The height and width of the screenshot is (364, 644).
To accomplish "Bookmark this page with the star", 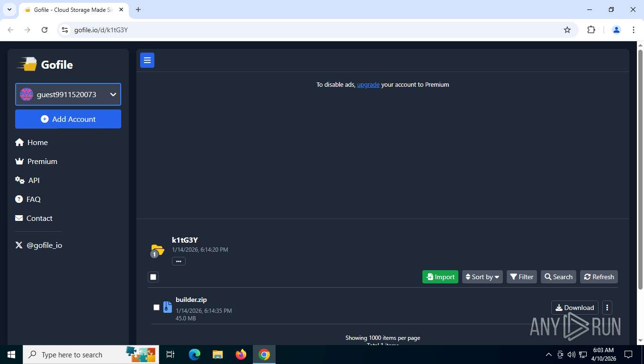I will [567, 30].
